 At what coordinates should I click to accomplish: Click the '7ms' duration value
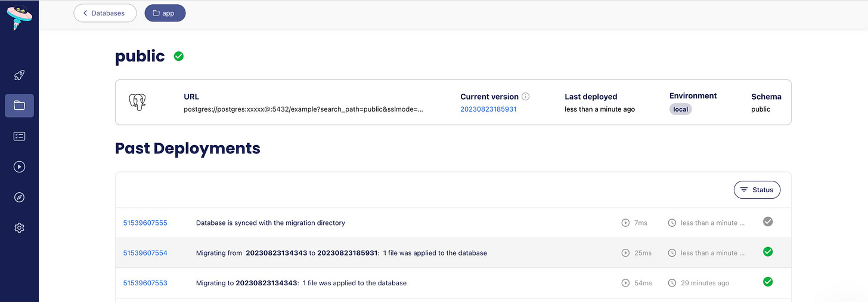point(640,223)
